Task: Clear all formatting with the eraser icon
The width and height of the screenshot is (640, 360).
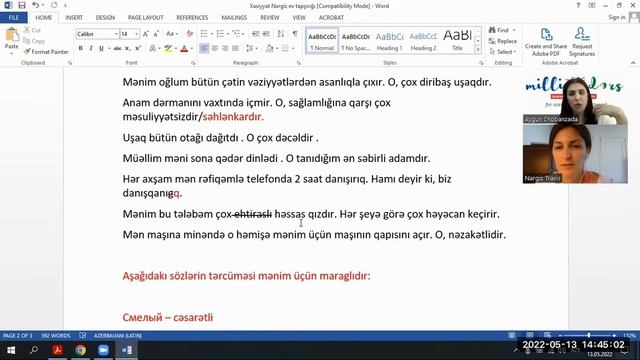Action: coord(190,34)
